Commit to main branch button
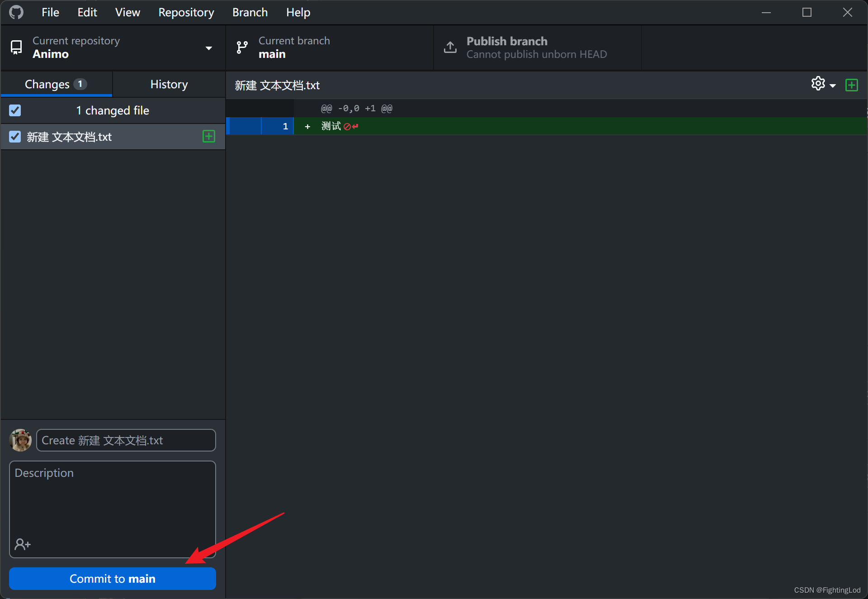The height and width of the screenshot is (599, 868). 113,579
